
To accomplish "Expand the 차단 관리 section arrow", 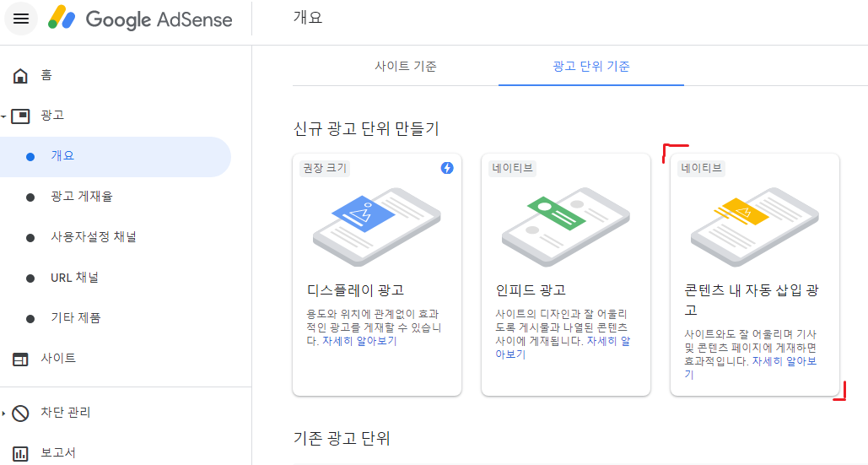I will pyautogui.click(x=4, y=413).
